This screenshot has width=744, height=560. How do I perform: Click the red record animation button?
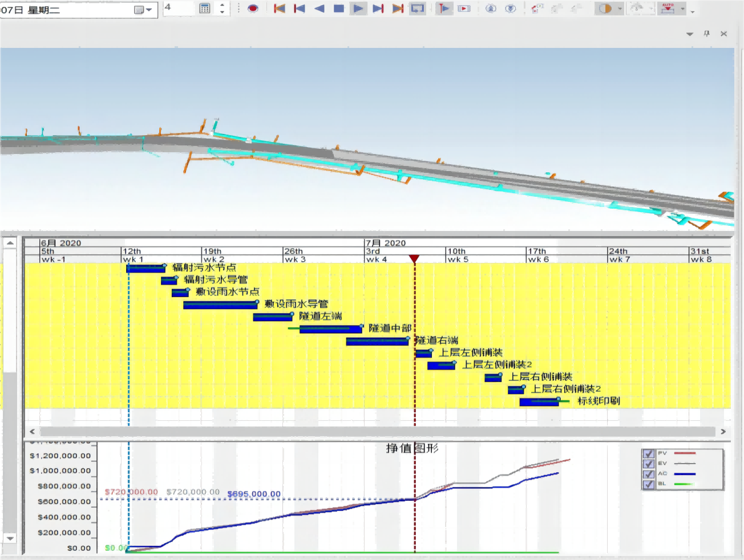coord(253,9)
